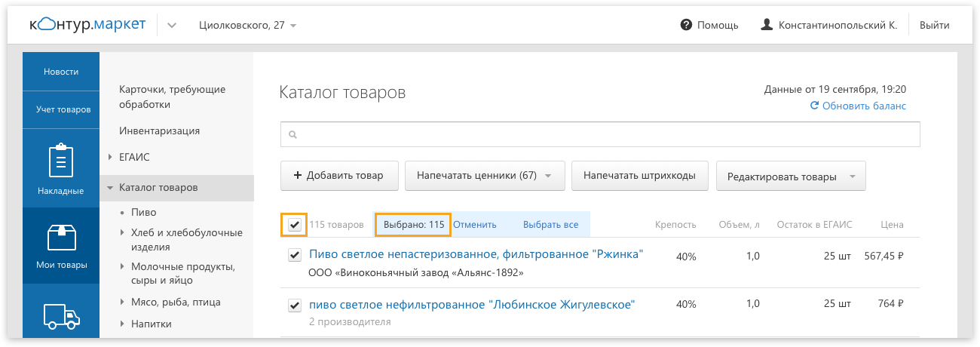
Task: Click the Добавить товар button
Action: tap(338, 176)
